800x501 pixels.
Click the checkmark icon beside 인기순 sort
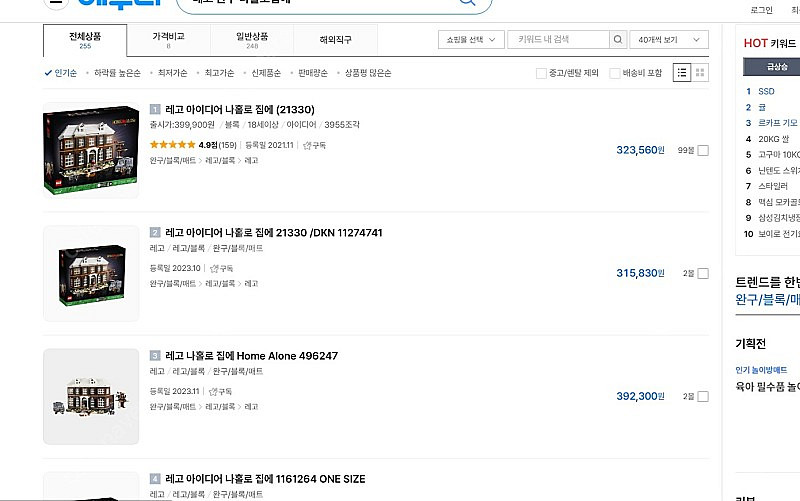coord(48,73)
